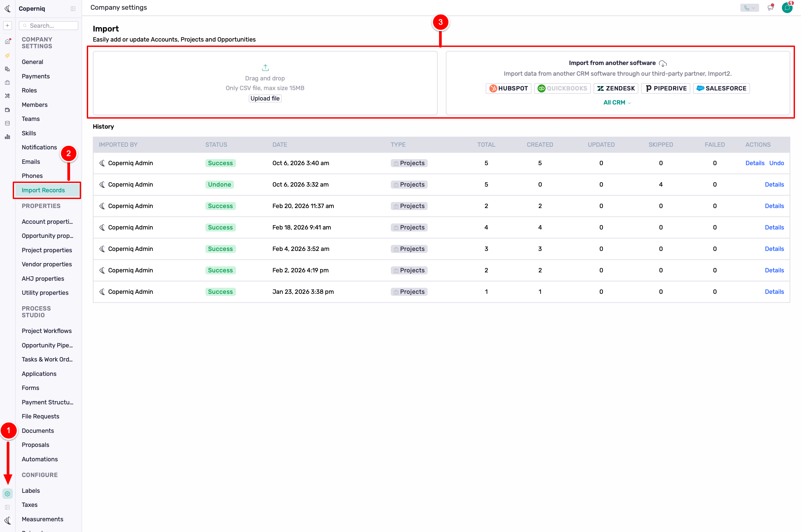Click the yellow AI sparkle icon
The width and height of the screenshot is (801, 532).
pos(7,55)
